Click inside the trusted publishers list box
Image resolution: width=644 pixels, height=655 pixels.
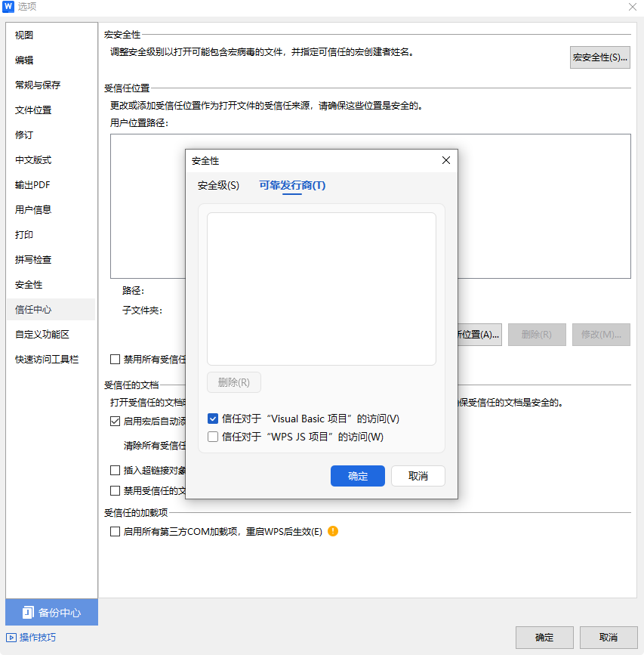tap(322, 289)
